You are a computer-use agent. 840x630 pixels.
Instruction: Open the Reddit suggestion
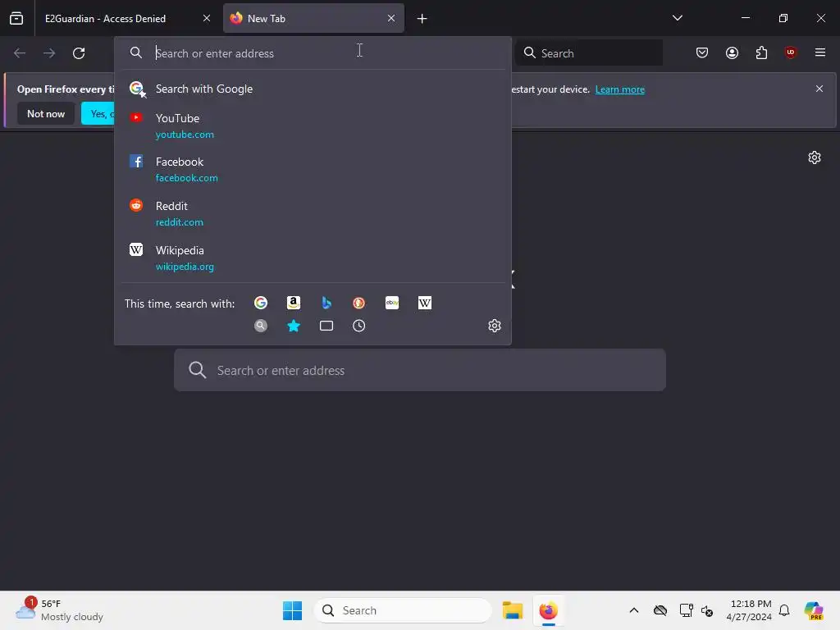[313, 214]
